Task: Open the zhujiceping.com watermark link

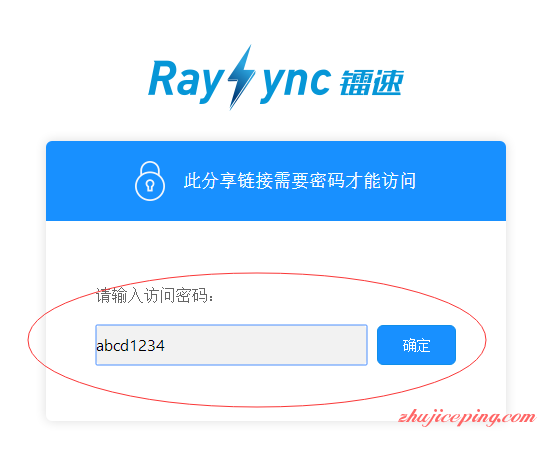Action: tap(467, 418)
